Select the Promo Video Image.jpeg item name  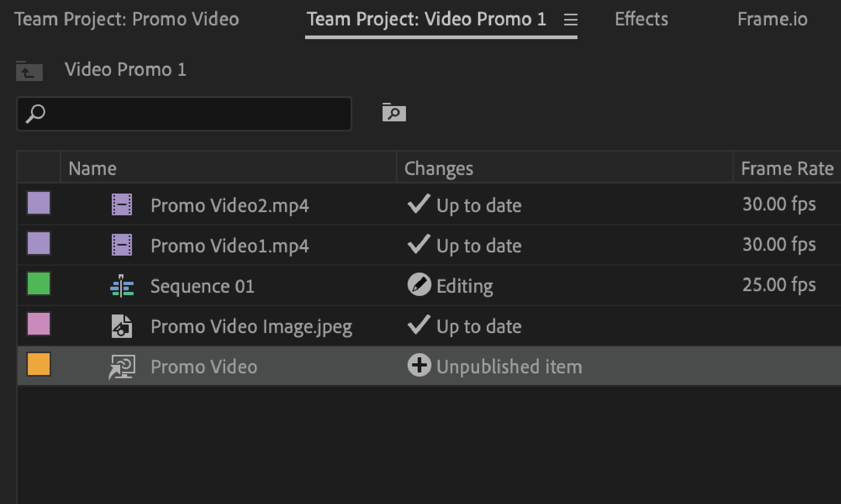251,326
